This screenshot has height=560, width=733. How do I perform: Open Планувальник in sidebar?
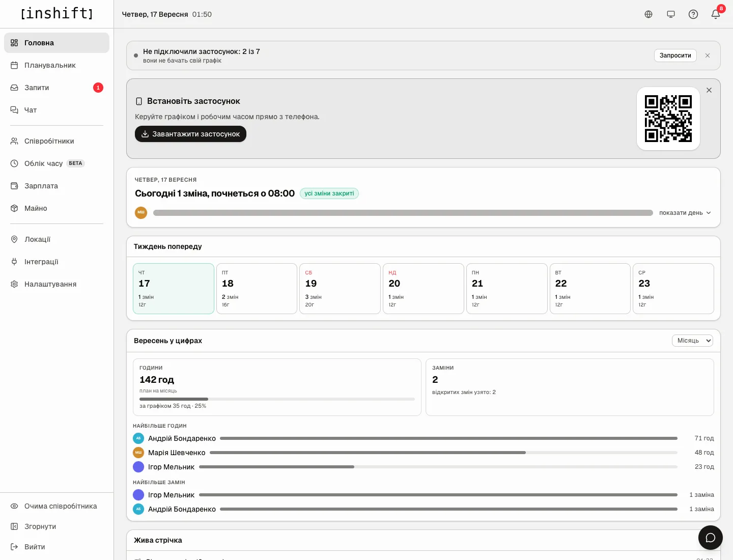pos(57,65)
